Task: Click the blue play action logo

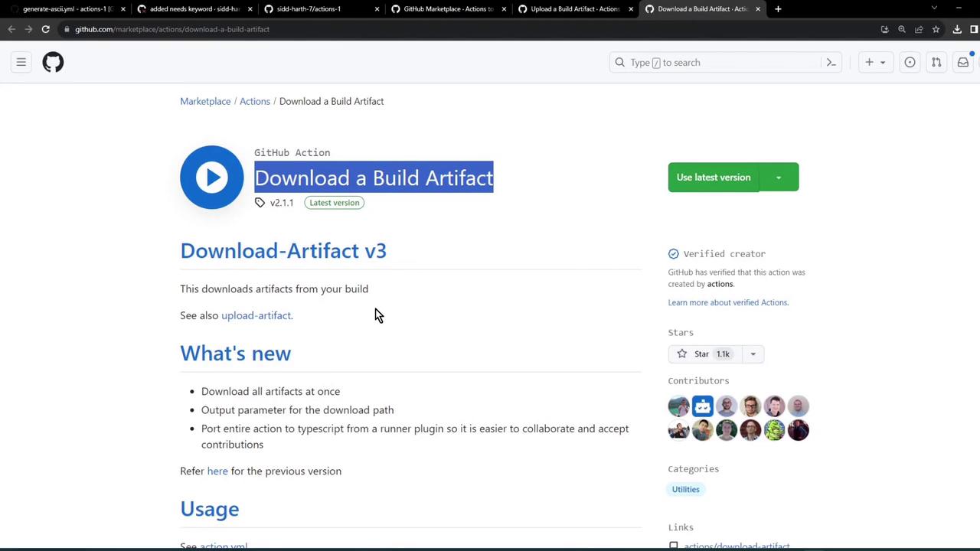Action: (211, 178)
